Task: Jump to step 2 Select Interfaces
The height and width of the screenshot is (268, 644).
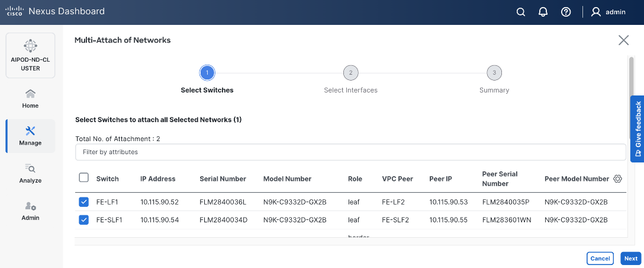Action: coord(350,73)
